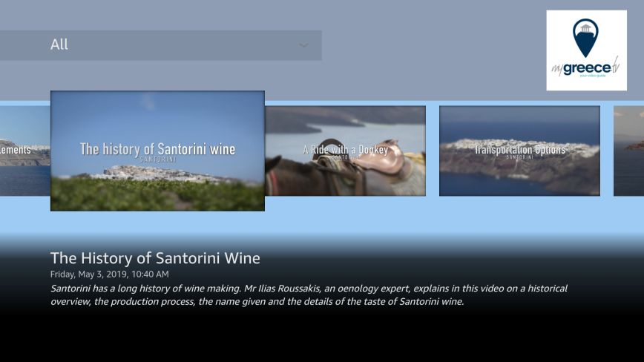Click the SANTORINI label under the wine thumbnail title
Image resolution: width=644 pixels, height=362 pixels.
[157, 159]
